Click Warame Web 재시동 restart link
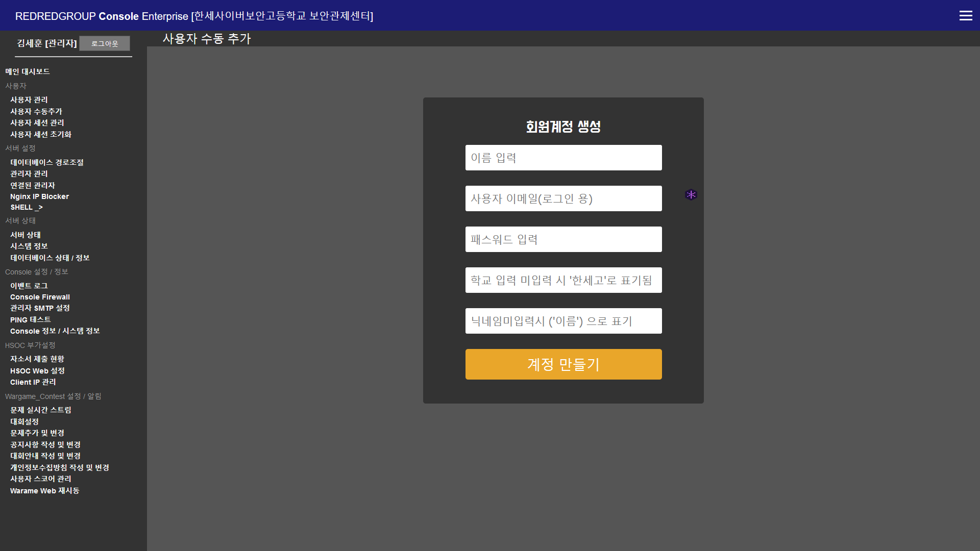The image size is (980, 551). click(x=44, y=491)
